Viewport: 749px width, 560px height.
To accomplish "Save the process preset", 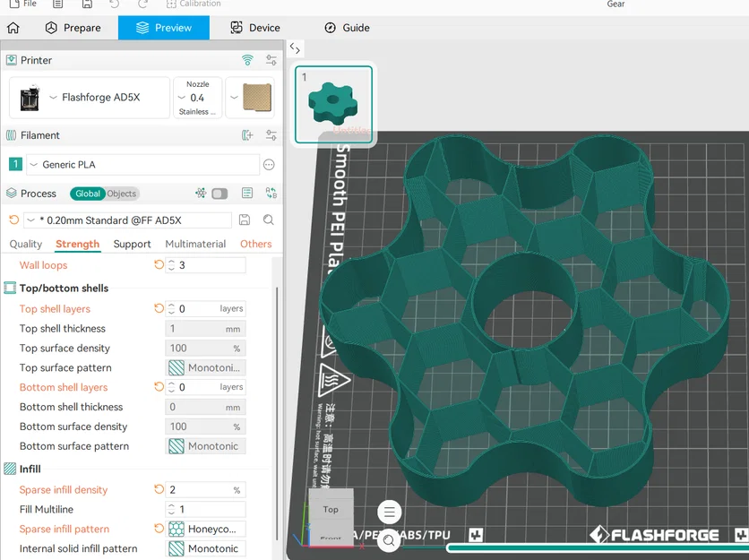I will pyautogui.click(x=245, y=220).
